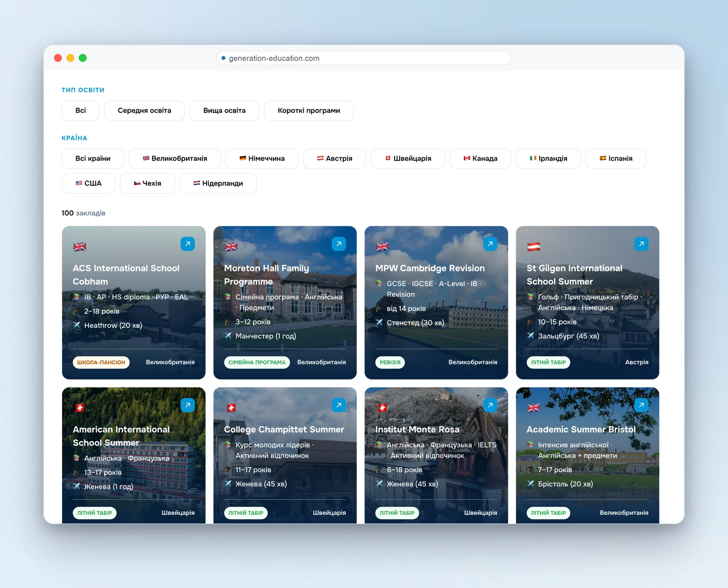Click ЛІТНІЙ ТАБІР tag on College Champittet card

pyautogui.click(x=246, y=513)
